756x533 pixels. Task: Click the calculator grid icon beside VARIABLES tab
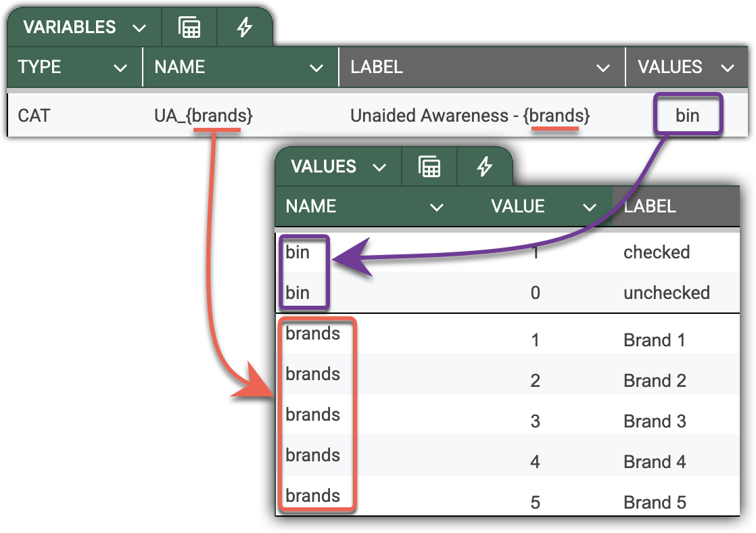[x=189, y=28]
